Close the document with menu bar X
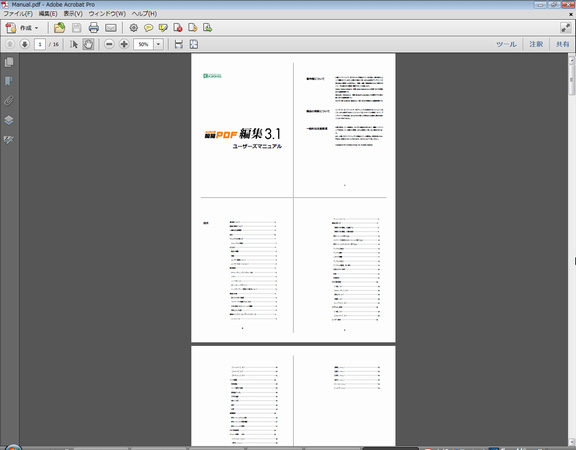Screen dimensions: 576x450 (x=571, y=14)
